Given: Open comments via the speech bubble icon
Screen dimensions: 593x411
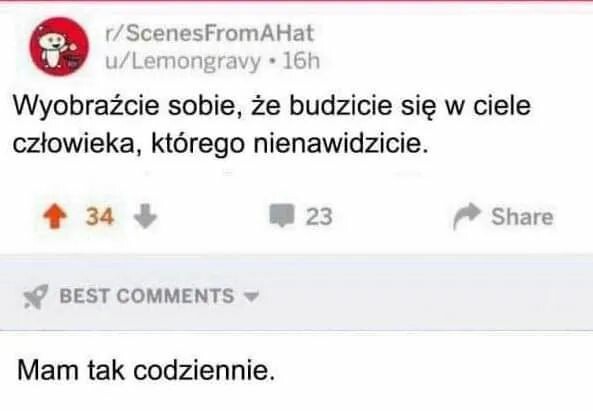Looking at the screenshot, I should [282, 216].
